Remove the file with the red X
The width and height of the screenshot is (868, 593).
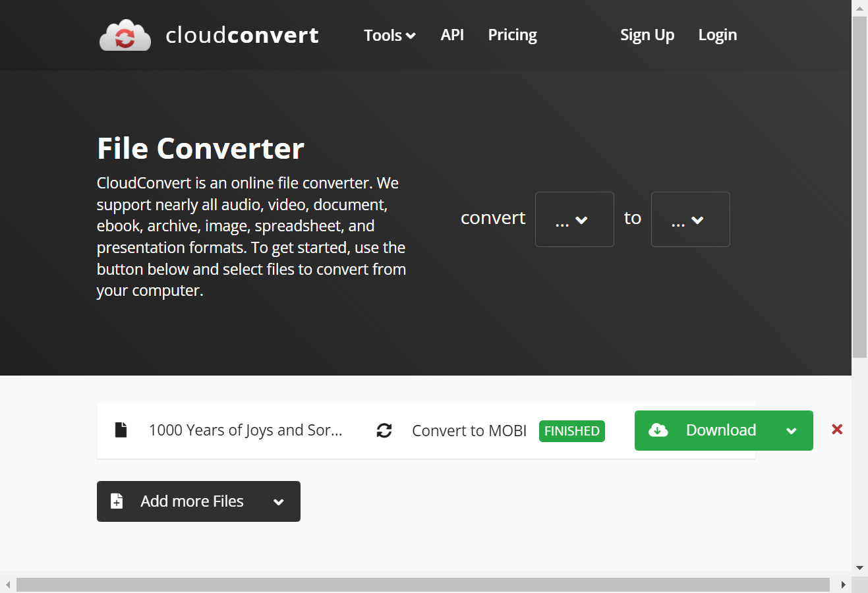pos(837,430)
